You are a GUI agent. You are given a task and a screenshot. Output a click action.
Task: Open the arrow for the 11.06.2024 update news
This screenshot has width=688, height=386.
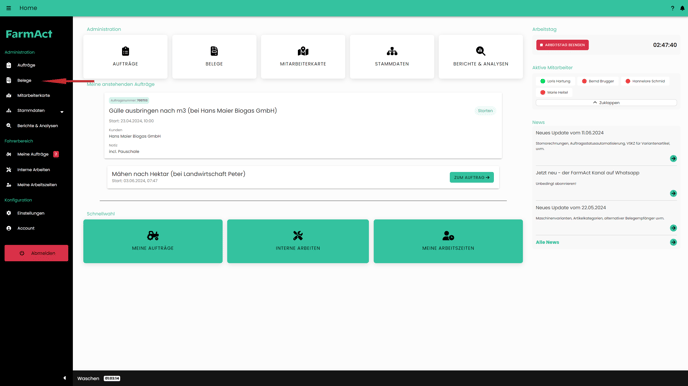click(x=673, y=158)
